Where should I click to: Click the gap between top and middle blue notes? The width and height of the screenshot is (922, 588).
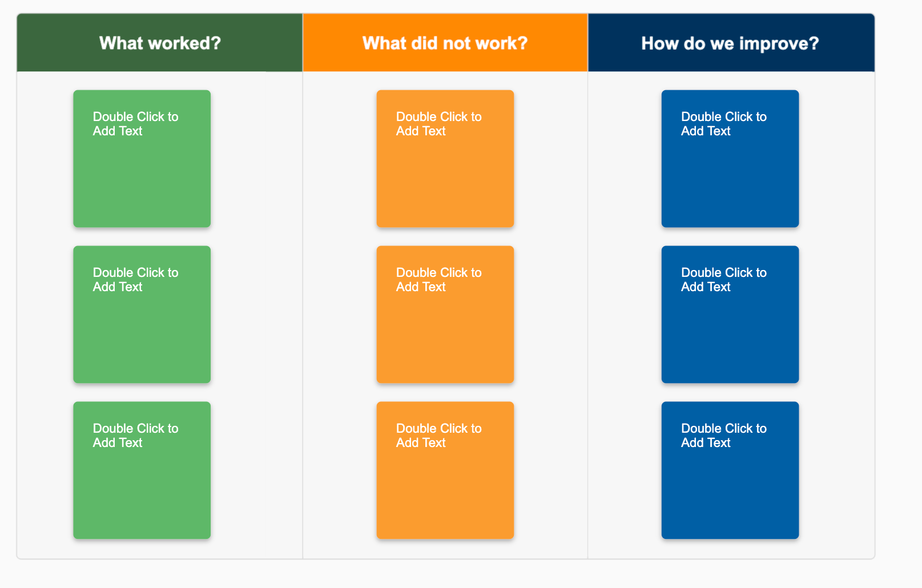tap(730, 237)
